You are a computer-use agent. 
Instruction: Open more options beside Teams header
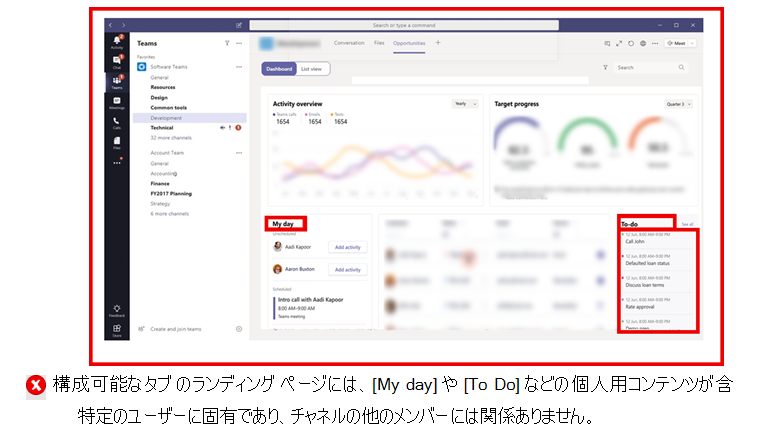[239, 43]
